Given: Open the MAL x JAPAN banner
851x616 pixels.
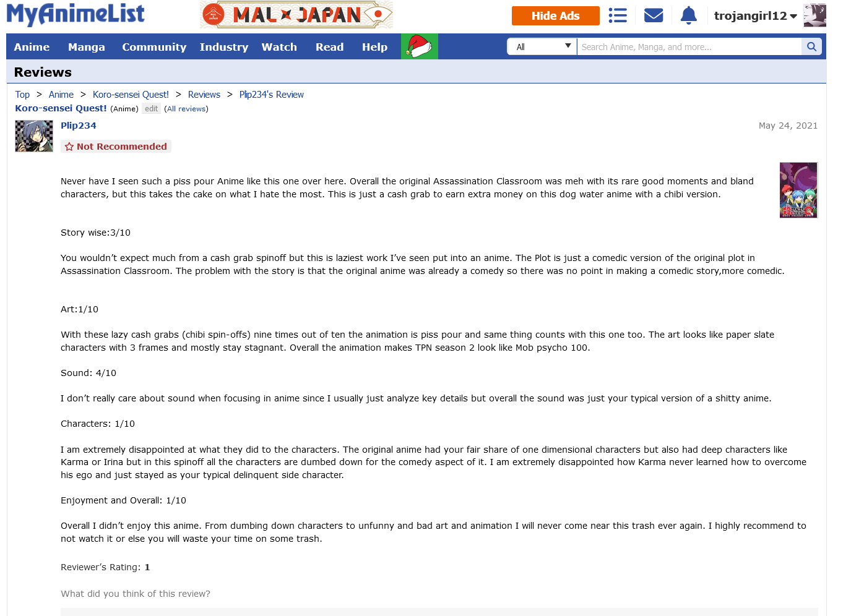Looking at the screenshot, I should click(296, 14).
